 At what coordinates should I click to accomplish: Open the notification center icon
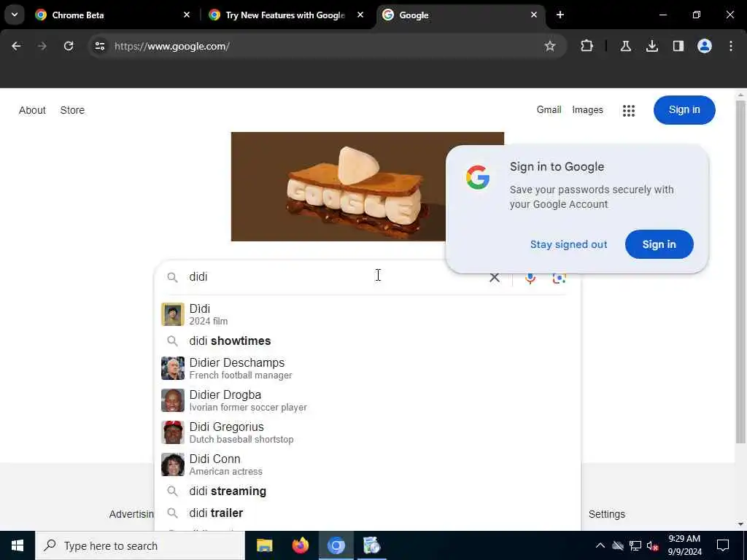(x=723, y=545)
